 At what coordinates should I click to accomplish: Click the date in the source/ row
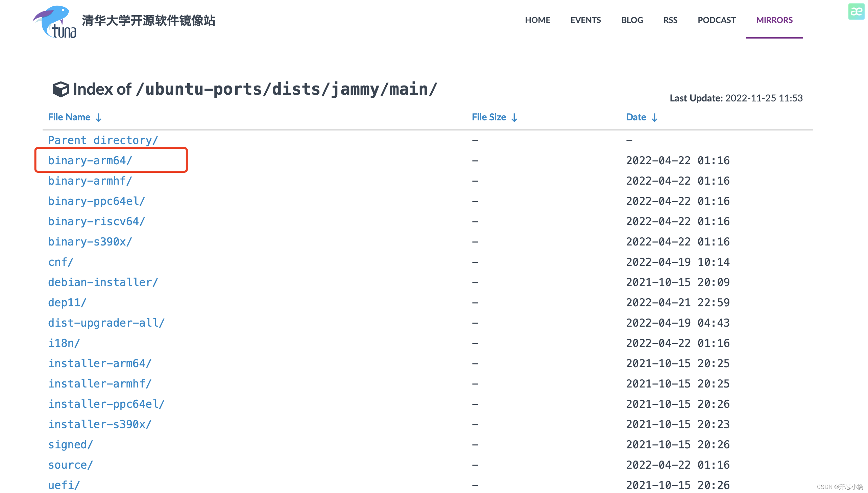pos(678,465)
